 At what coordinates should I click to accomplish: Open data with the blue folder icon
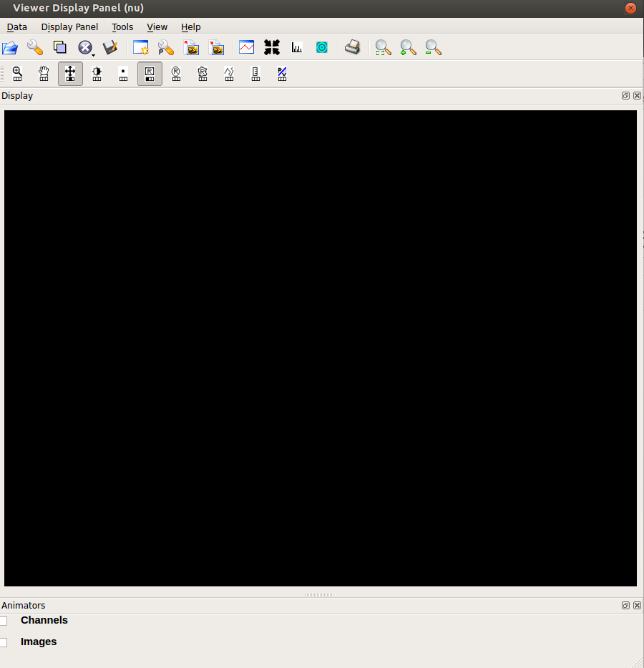10,47
